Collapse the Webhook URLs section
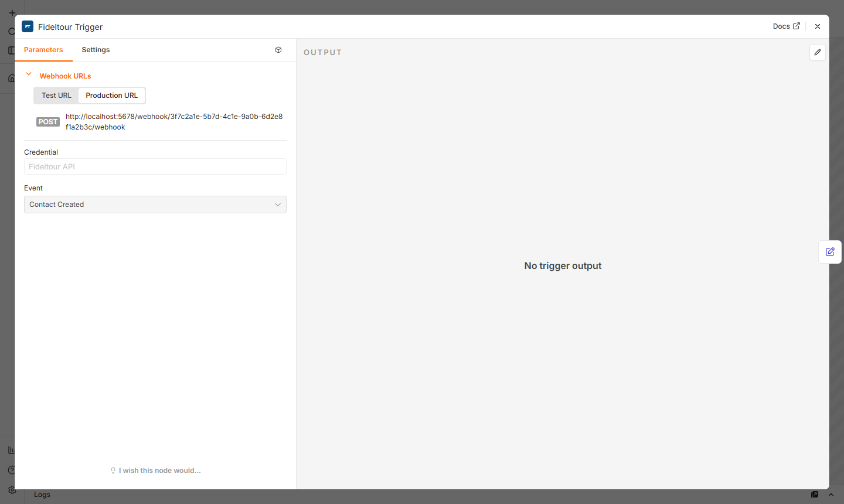The height and width of the screenshot is (504, 844). pos(29,74)
